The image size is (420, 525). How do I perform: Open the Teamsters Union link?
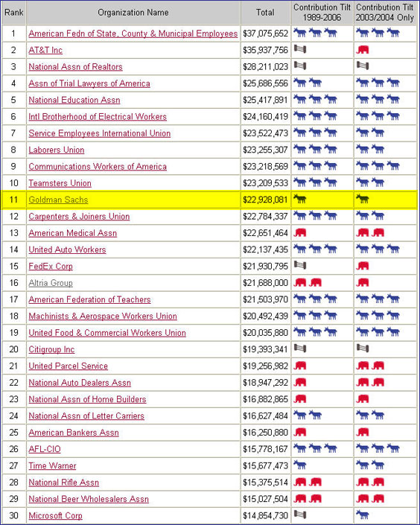(x=60, y=183)
